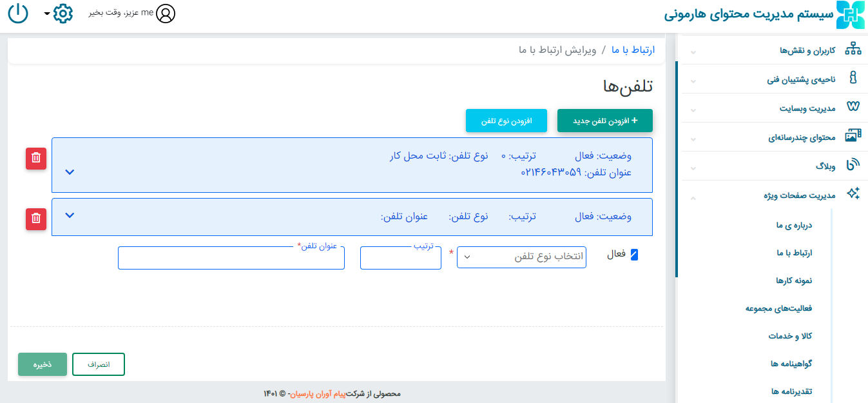Open the انتخاب نوع تلفن dropdown

pyautogui.click(x=521, y=257)
